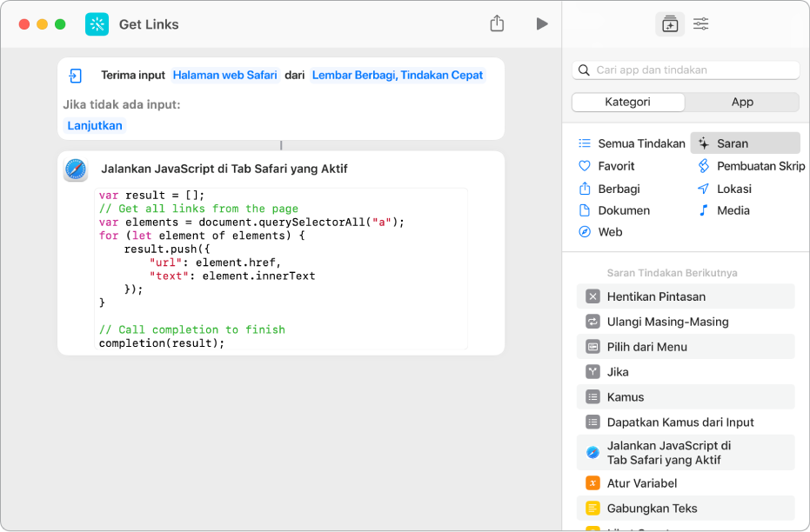Viewport: 810px width, 532px height.
Task: Click the Favorit heart icon
Action: [585, 166]
